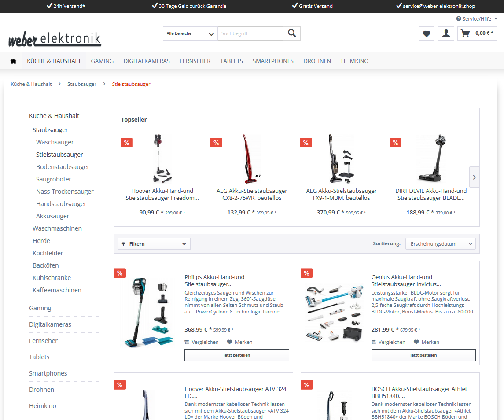Viewport: 504px width, 420px height.
Task: Click discount badge on Hoover ATV 324 card
Action: tap(120, 385)
